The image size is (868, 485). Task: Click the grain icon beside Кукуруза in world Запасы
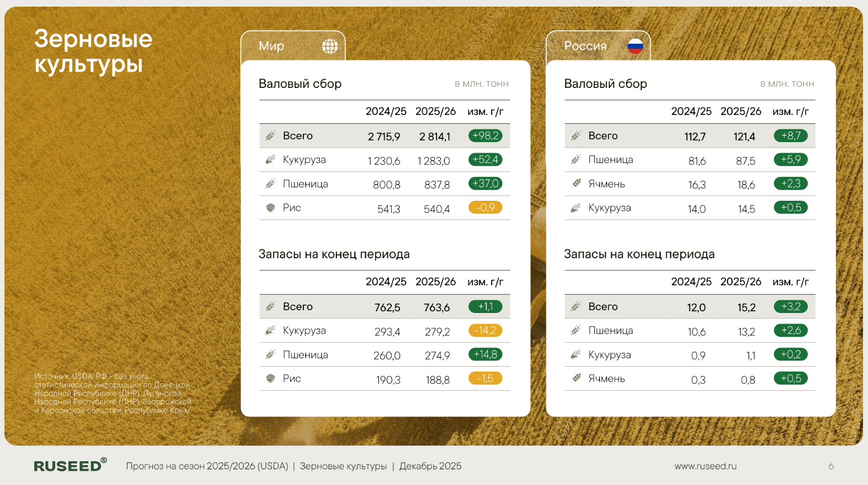pos(270,331)
